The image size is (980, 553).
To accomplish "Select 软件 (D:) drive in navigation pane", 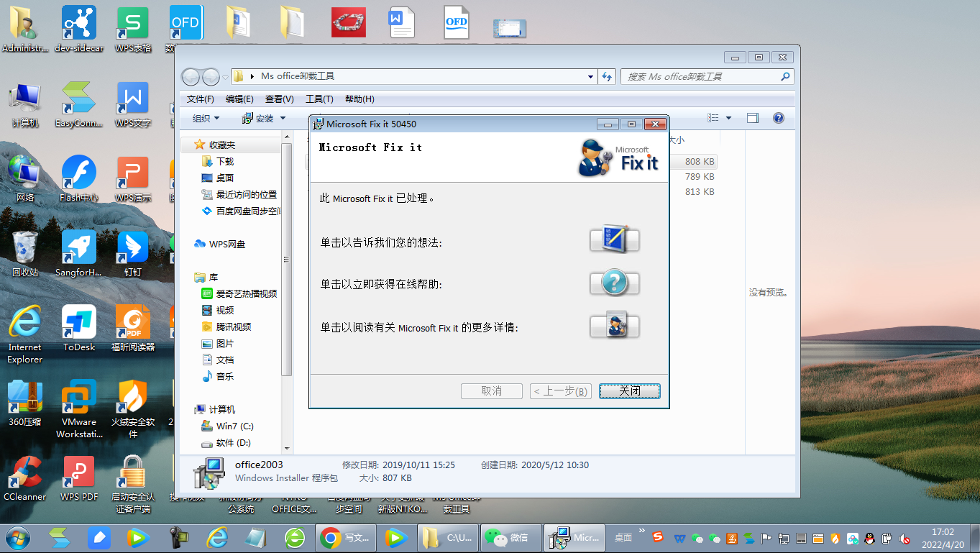I will [226, 443].
